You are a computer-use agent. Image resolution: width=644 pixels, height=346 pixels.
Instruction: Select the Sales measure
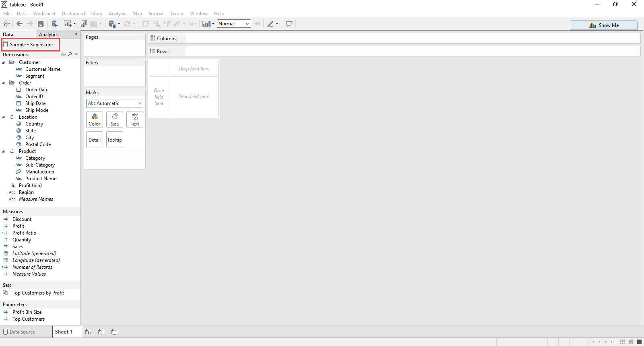coord(18,247)
